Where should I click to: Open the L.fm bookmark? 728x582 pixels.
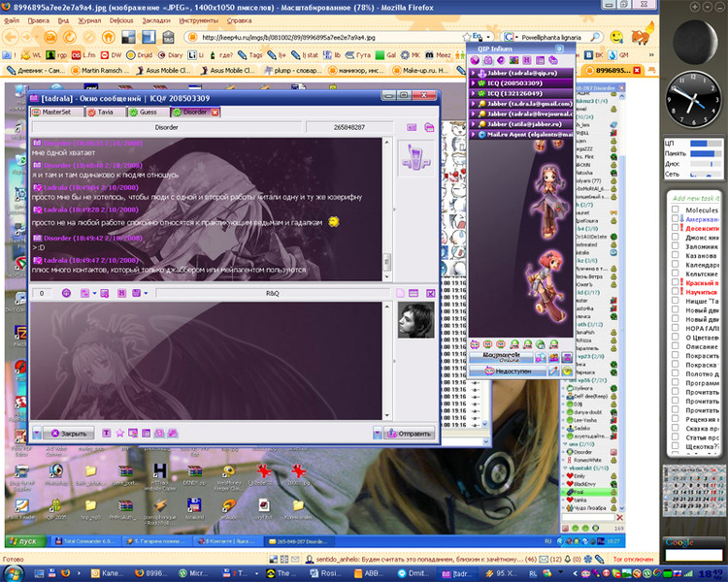click(x=83, y=54)
